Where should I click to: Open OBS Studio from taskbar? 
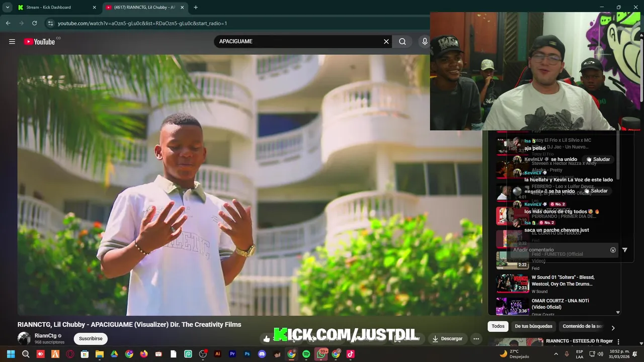[203, 354]
